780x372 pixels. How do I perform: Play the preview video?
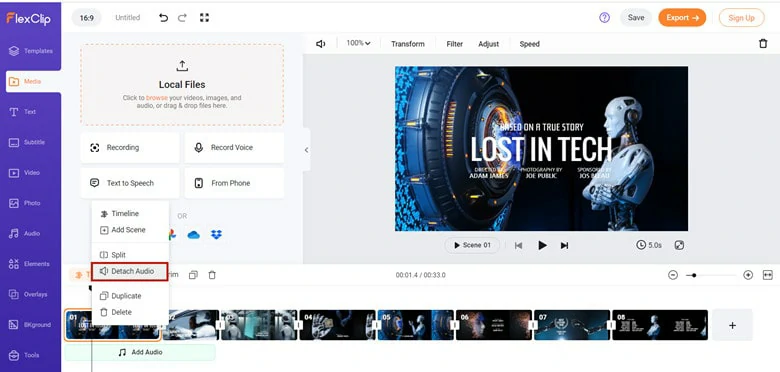(542, 245)
